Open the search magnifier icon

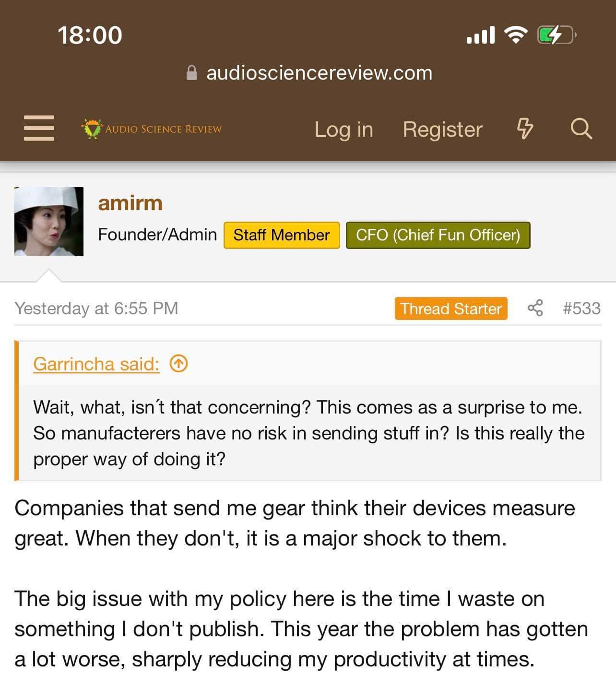[x=581, y=129]
